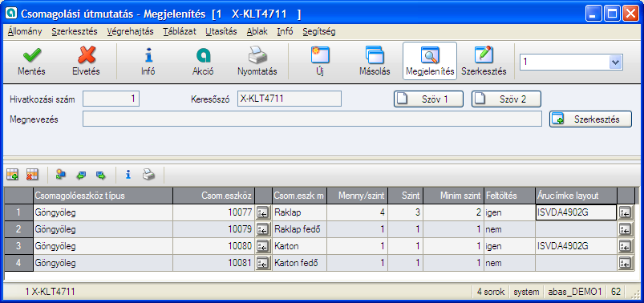Click the Akció toolbar icon
Viewport: 644px width, 303px height.
tap(203, 61)
